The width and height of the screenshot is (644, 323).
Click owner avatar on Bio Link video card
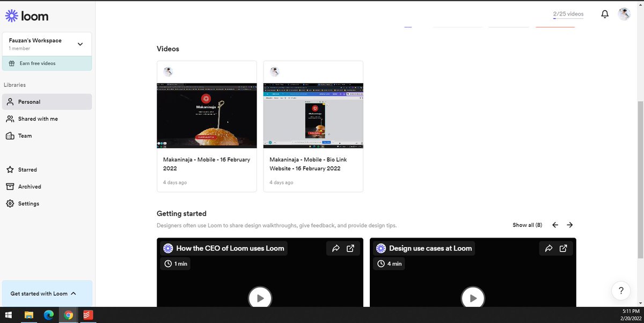pyautogui.click(x=274, y=71)
